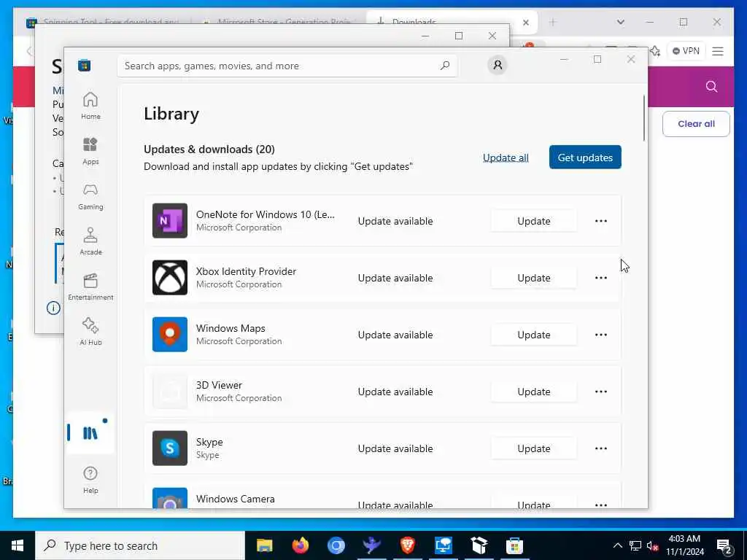747x560 pixels.
Task: Open Entertainment section in Store sidebar
Action: (x=90, y=287)
